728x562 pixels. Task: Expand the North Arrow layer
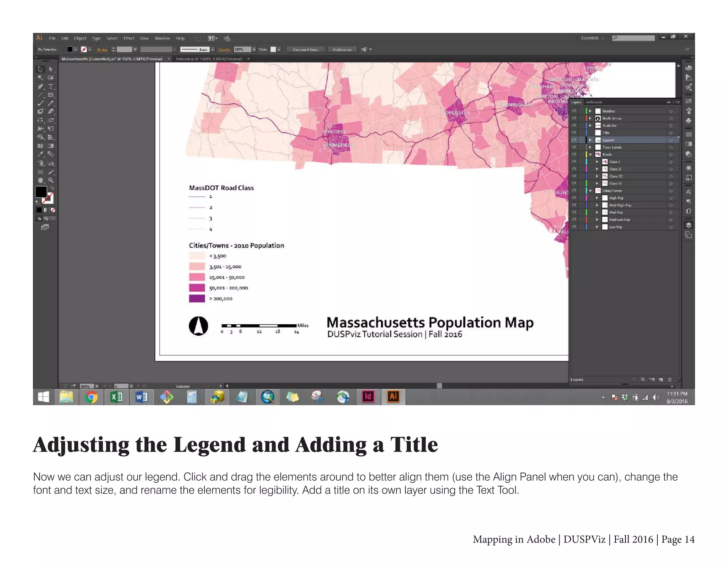(x=590, y=118)
